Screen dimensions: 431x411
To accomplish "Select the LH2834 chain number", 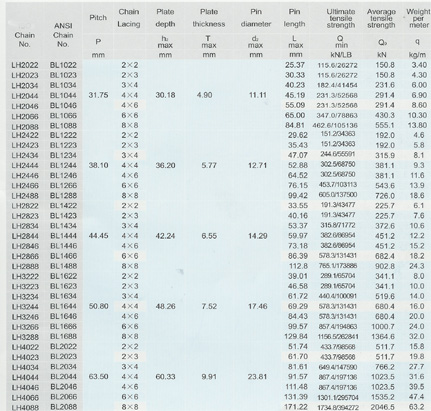I will coord(25,226).
